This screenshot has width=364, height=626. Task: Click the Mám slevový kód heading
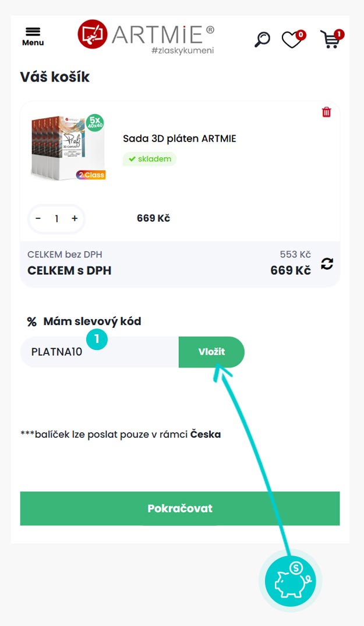92,321
